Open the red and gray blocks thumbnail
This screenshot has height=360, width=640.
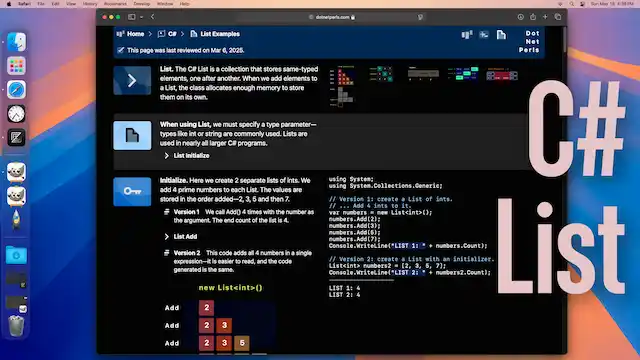(x=502, y=74)
